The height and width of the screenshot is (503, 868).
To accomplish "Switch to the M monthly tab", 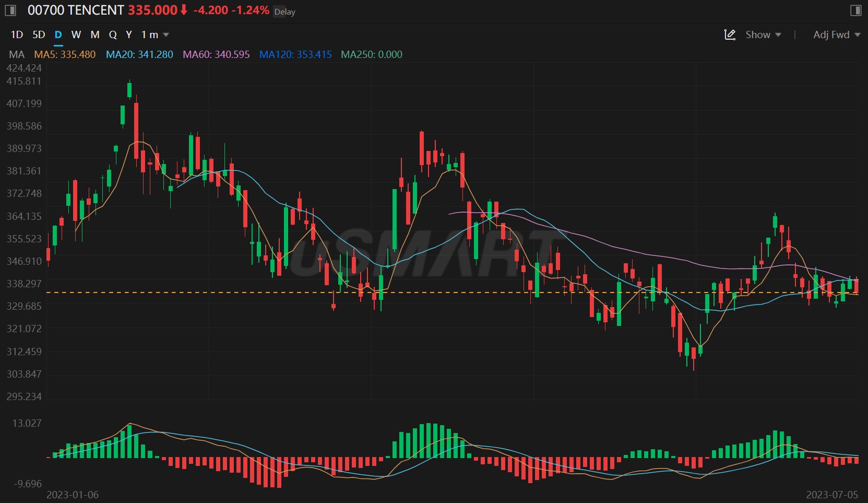I will click(95, 34).
